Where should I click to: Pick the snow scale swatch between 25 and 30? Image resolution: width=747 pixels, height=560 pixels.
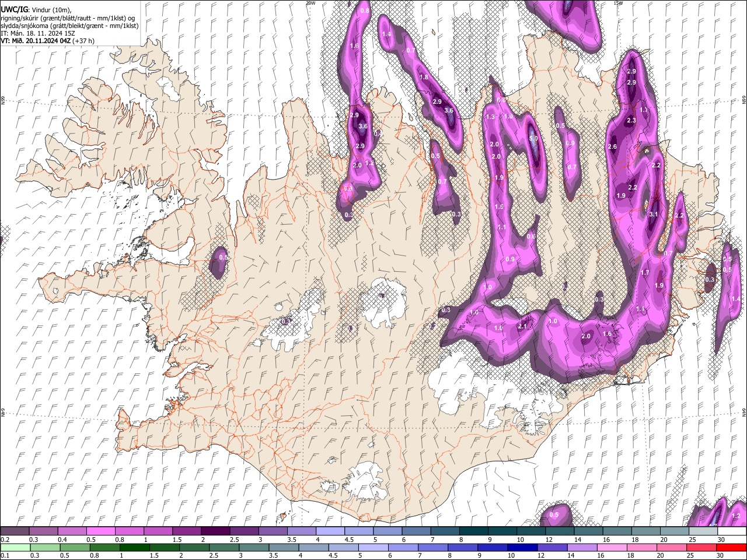tap(703, 531)
